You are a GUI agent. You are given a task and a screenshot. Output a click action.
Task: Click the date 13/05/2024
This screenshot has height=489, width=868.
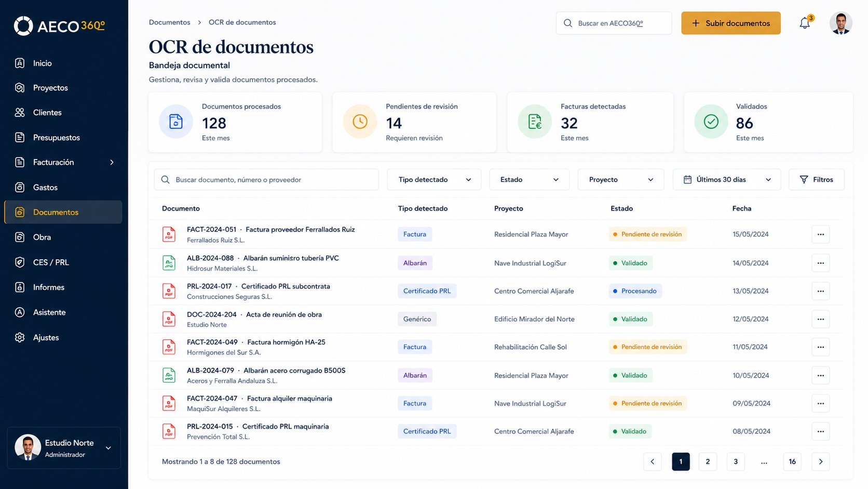click(x=751, y=291)
